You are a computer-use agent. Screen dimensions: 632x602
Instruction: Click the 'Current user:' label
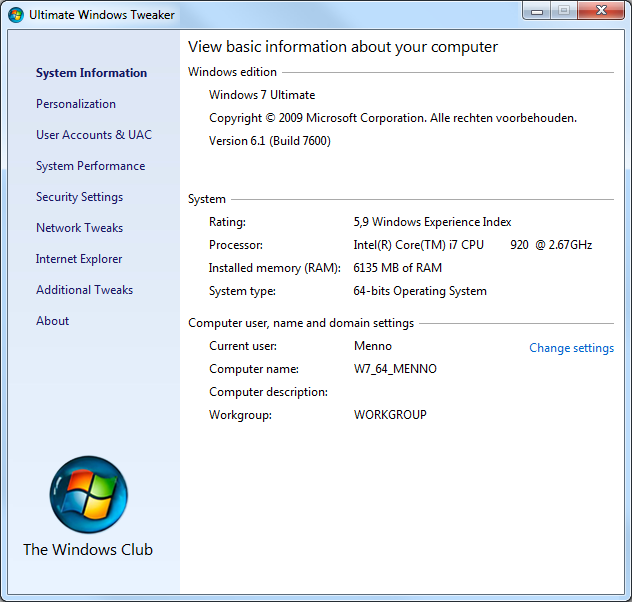[243, 346]
